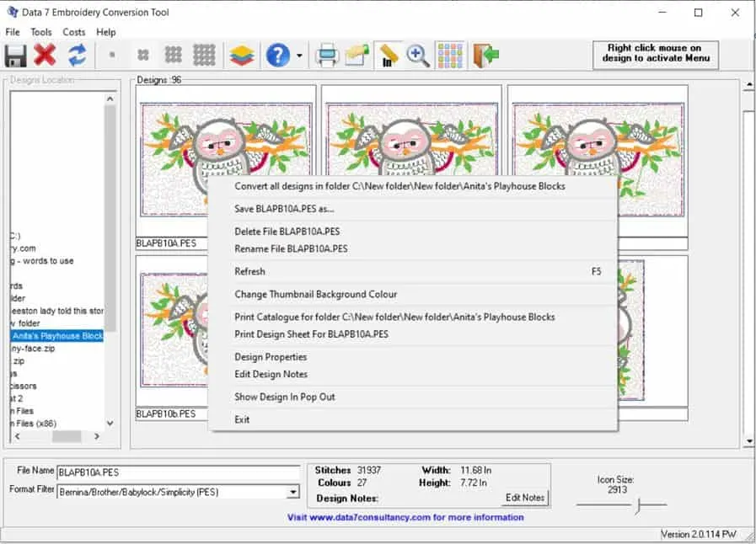This screenshot has height=544, width=756.
Task: Click folder tree scroll-down arrow
Action: point(110,423)
